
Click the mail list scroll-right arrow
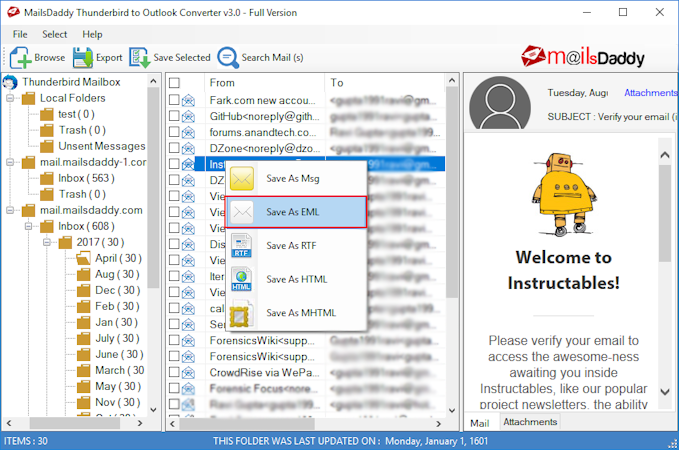438,424
